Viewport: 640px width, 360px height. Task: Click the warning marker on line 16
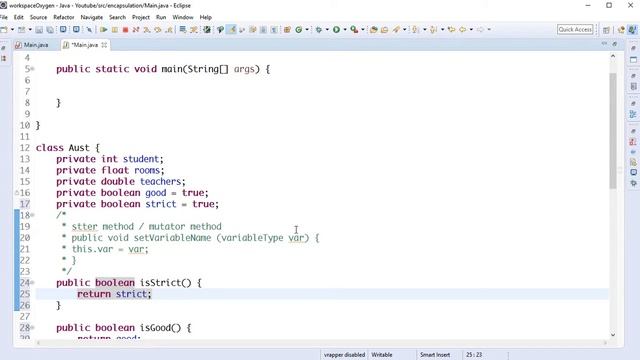coord(17,193)
